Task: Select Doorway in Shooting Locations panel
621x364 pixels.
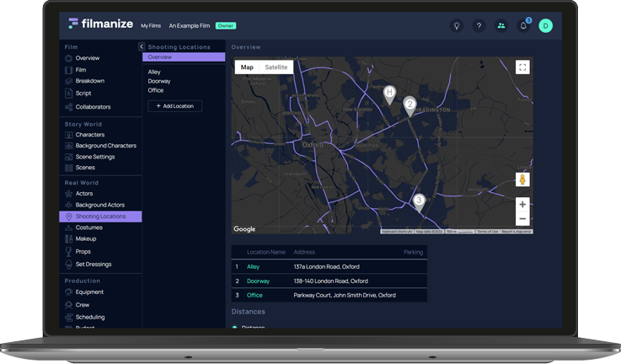Action: click(159, 81)
